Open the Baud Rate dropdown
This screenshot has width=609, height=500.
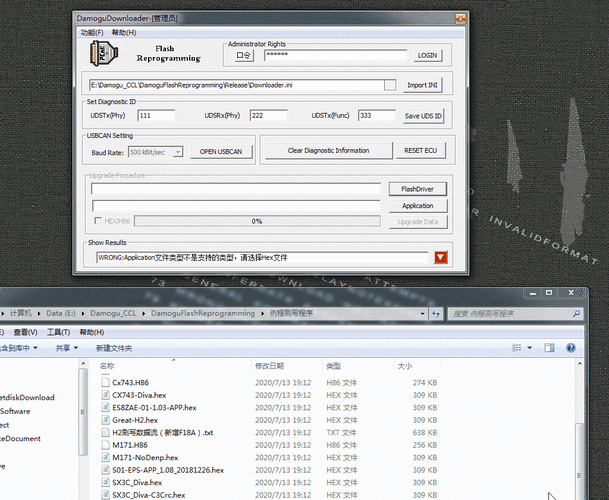click(x=178, y=151)
